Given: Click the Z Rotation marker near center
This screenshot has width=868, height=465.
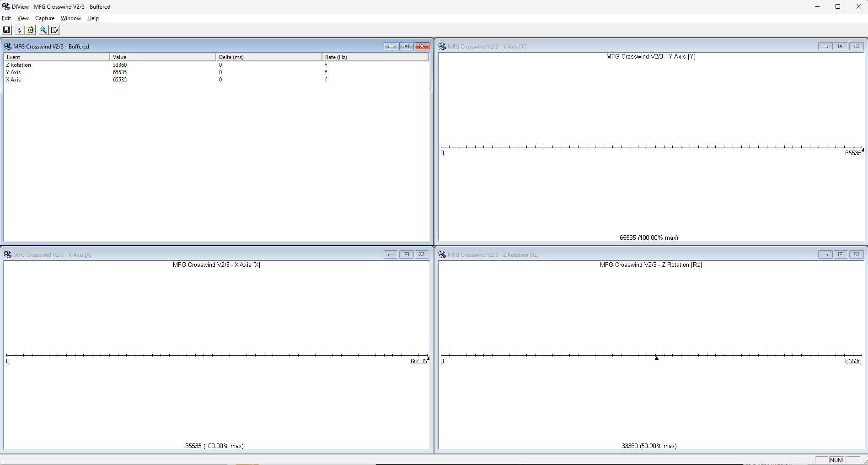Looking at the screenshot, I should 656,358.
